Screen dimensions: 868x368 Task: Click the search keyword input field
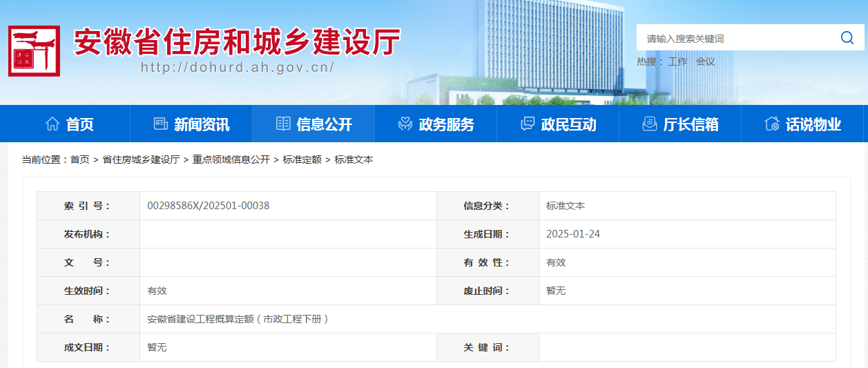[x=735, y=39]
